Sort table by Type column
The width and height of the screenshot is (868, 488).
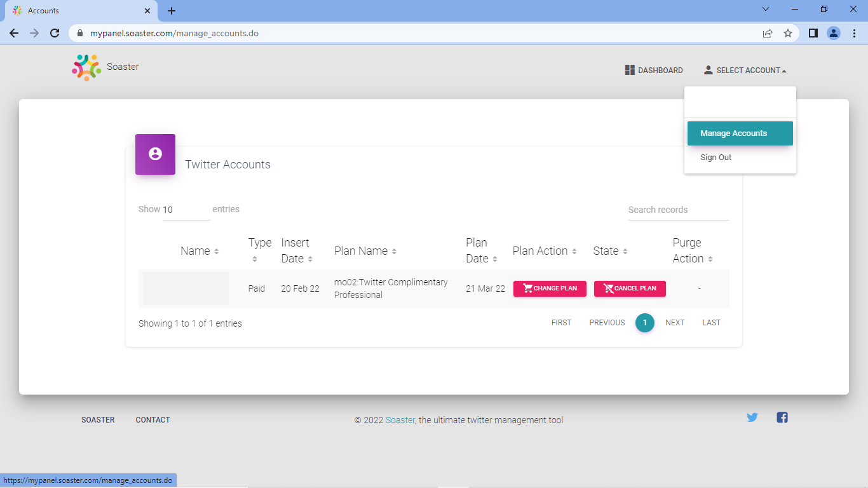(x=260, y=250)
